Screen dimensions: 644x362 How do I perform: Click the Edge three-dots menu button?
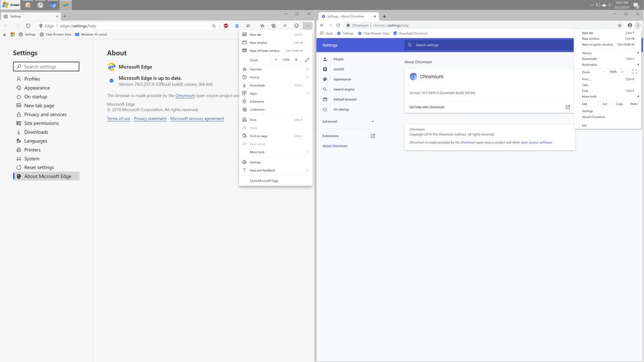coord(307,26)
